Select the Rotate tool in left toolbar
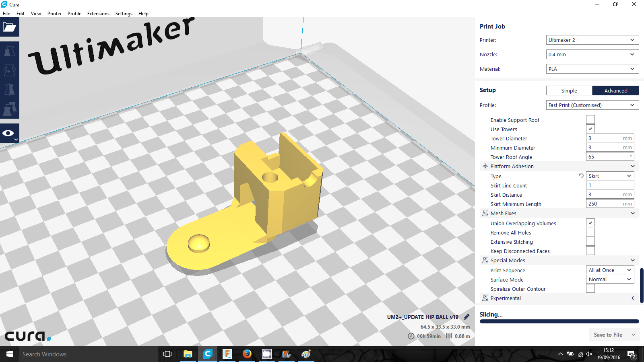Screen dimensions: 644x362 click(9, 70)
